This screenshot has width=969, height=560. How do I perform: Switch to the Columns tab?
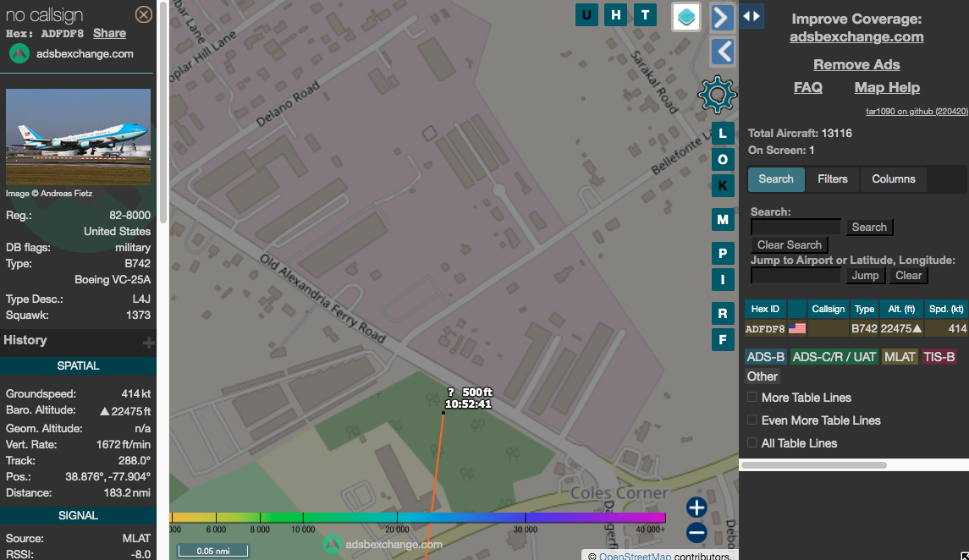[894, 179]
